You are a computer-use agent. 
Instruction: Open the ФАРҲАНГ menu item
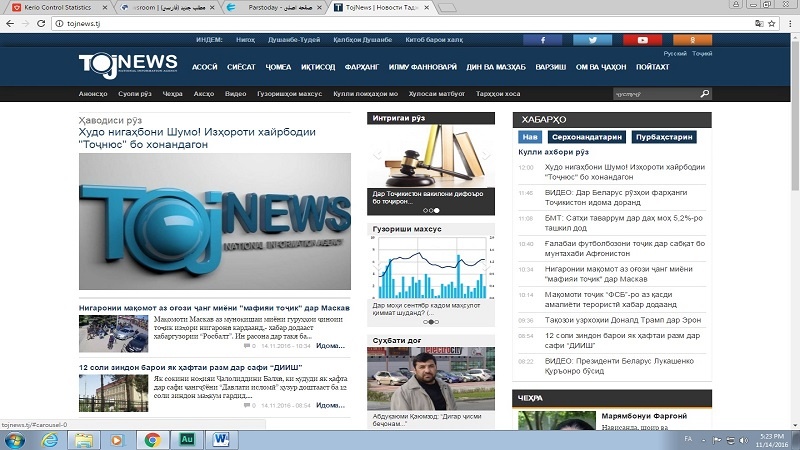tap(362, 67)
